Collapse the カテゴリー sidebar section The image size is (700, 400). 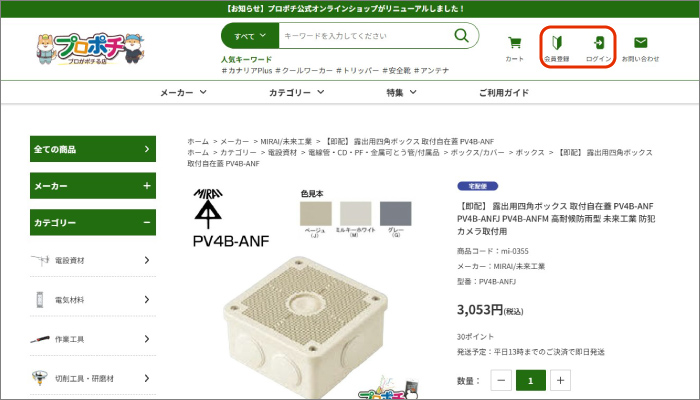coord(93,222)
